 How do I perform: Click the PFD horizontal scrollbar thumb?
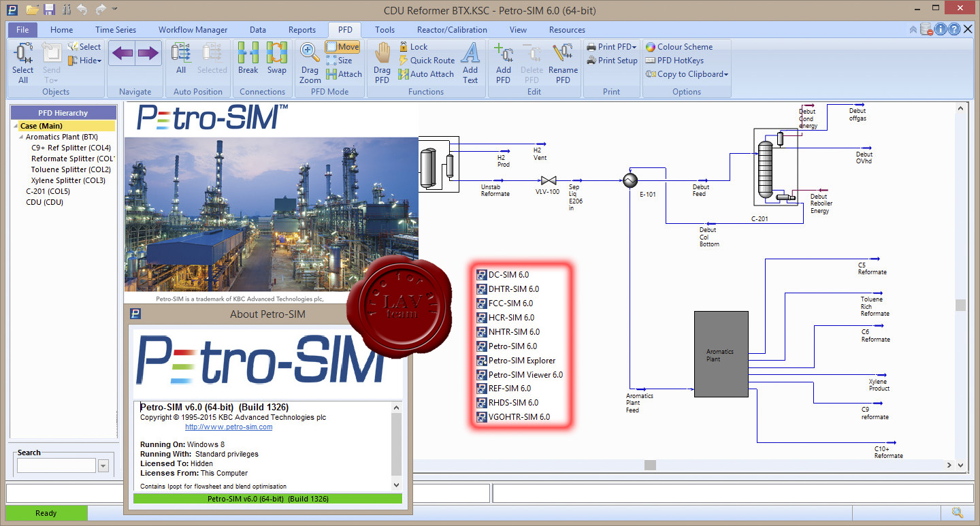click(x=650, y=465)
